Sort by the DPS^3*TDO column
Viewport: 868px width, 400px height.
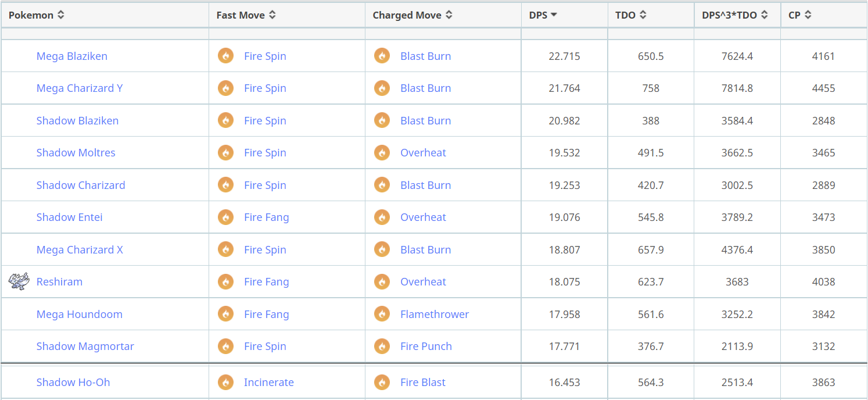click(734, 15)
